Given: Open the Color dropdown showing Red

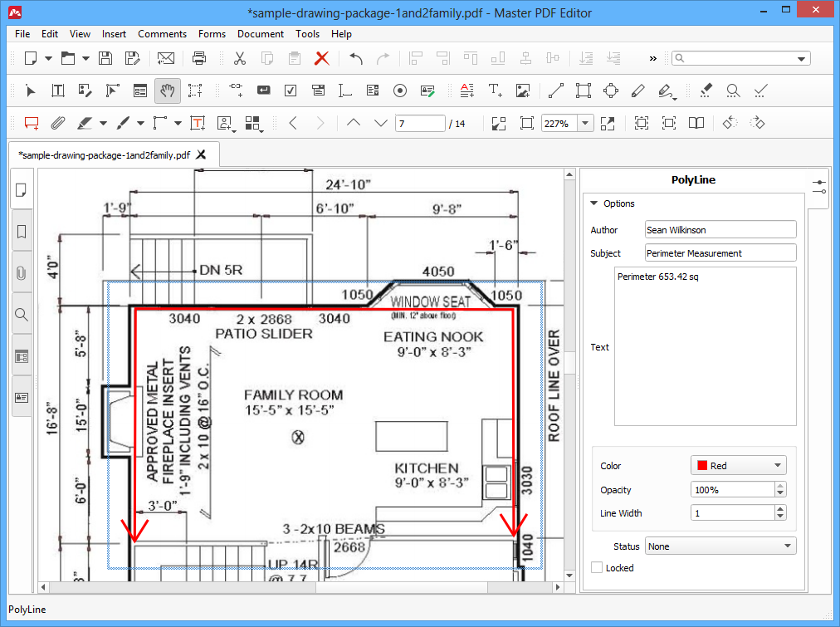Looking at the screenshot, I should point(738,465).
